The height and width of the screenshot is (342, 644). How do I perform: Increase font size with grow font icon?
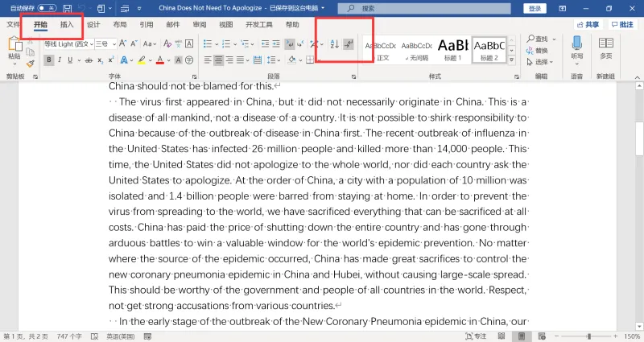pos(122,43)
